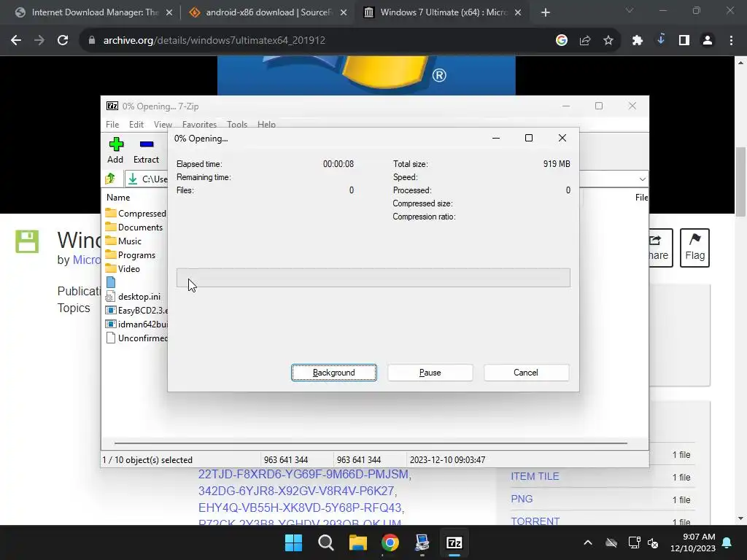This screenshot has height=560, width=747.
Task: Click key link 342DG-6YJR8-X92GV-V8R4V-P6K27
Action: pos(296,491)
